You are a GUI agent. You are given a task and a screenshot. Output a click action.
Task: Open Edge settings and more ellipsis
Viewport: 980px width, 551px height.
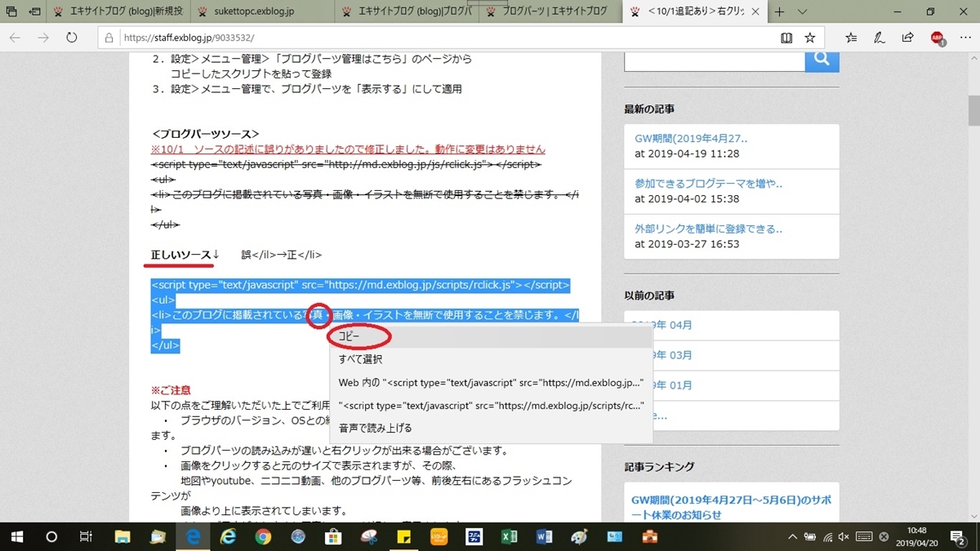click(x=964, y=38)
